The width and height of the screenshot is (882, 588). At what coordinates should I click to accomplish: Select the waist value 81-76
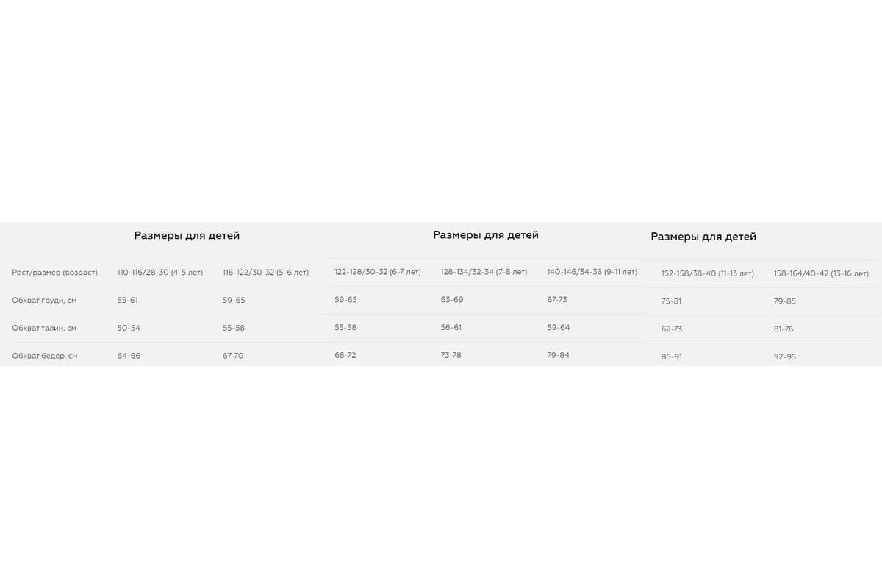coord(784,329)
